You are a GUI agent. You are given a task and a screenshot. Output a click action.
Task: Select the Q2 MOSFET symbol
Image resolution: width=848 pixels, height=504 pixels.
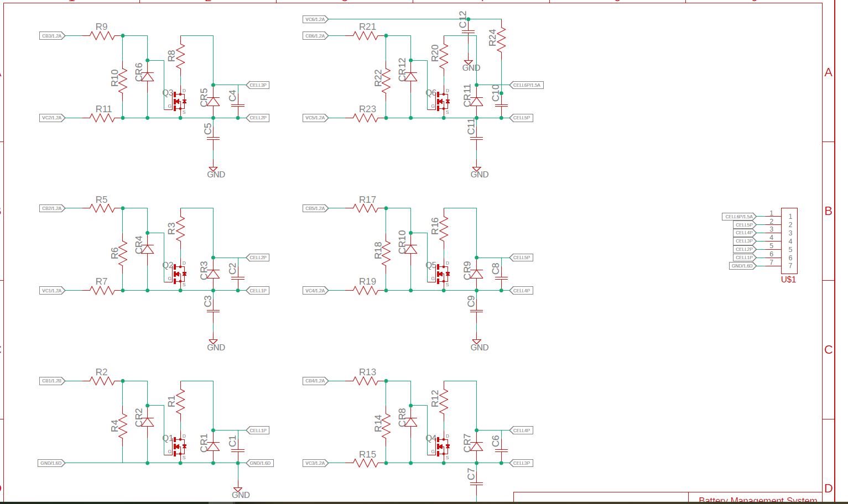pyautogui.click(x=179, y=274)
